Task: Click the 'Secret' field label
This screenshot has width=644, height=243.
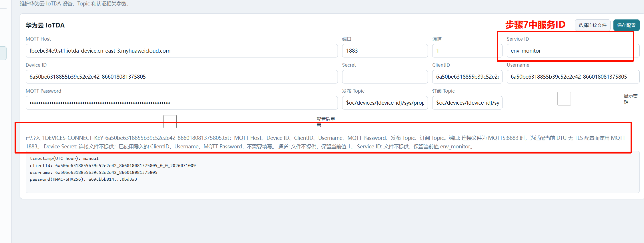Action: pyautogui.click(x=349, y=65)
